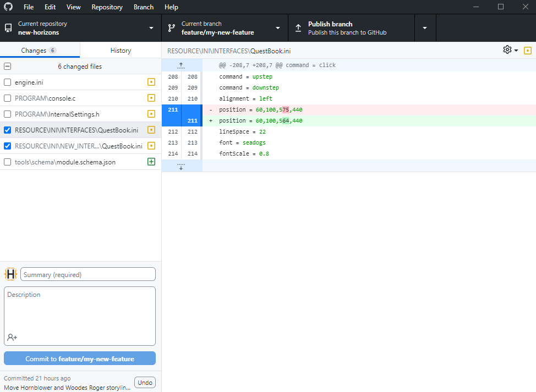Image resolution: width=536 pixels, height=392 pixels.
Task: Open the Help menu
Action: (171, 7)
